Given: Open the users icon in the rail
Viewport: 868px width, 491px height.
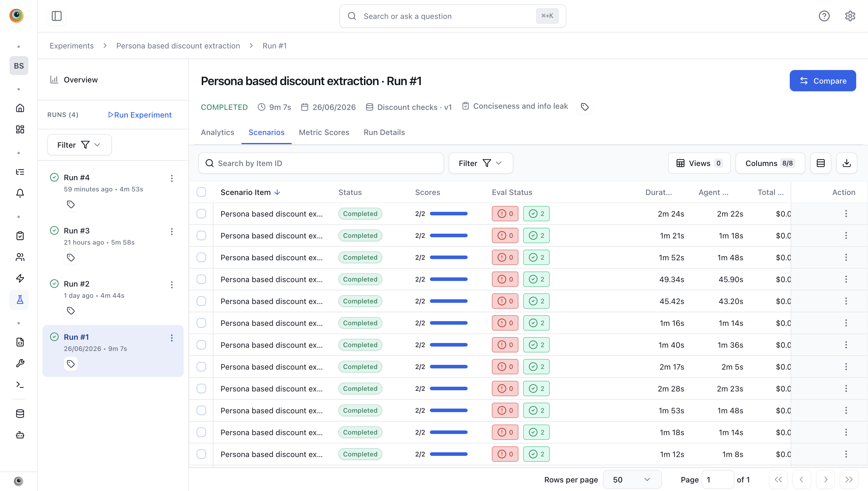Looking at the screenshot, I should 20,257.
